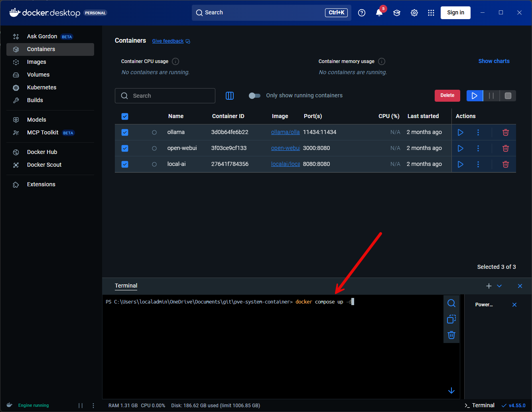Add a new terminal session with plus
Image resolution: width=532 pixels, height=412 pixels.
pos(489,286)
